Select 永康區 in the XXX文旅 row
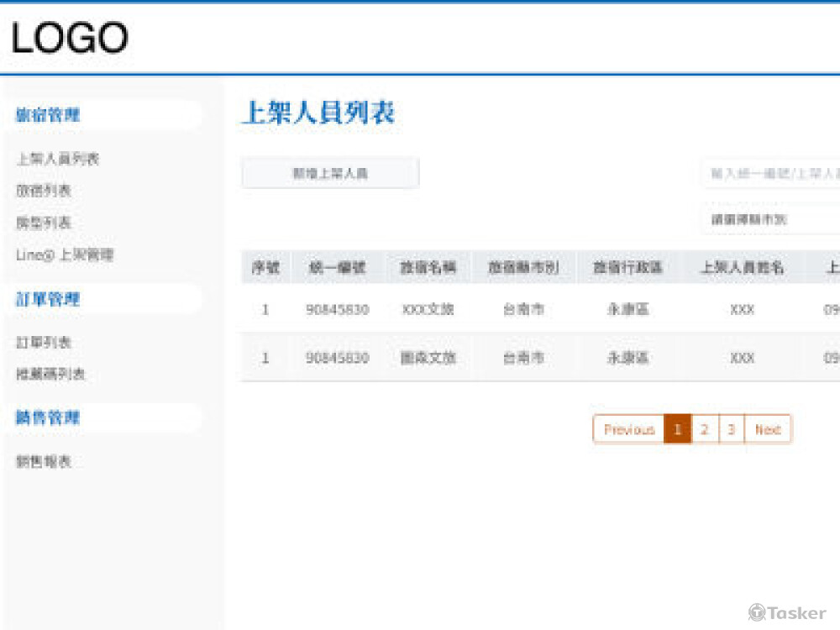Image resolution: width=840 pixels, height=630 pixels. 627,309
